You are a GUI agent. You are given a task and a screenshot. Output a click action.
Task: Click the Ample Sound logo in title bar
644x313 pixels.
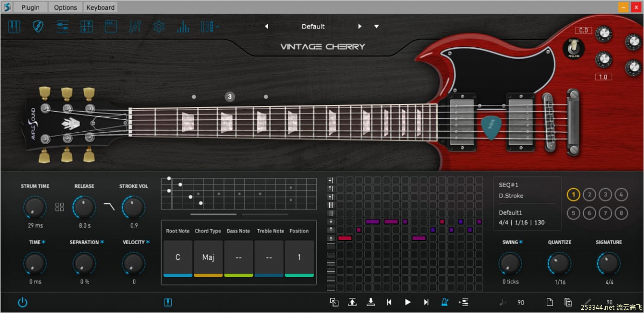(x=7, y=7)
